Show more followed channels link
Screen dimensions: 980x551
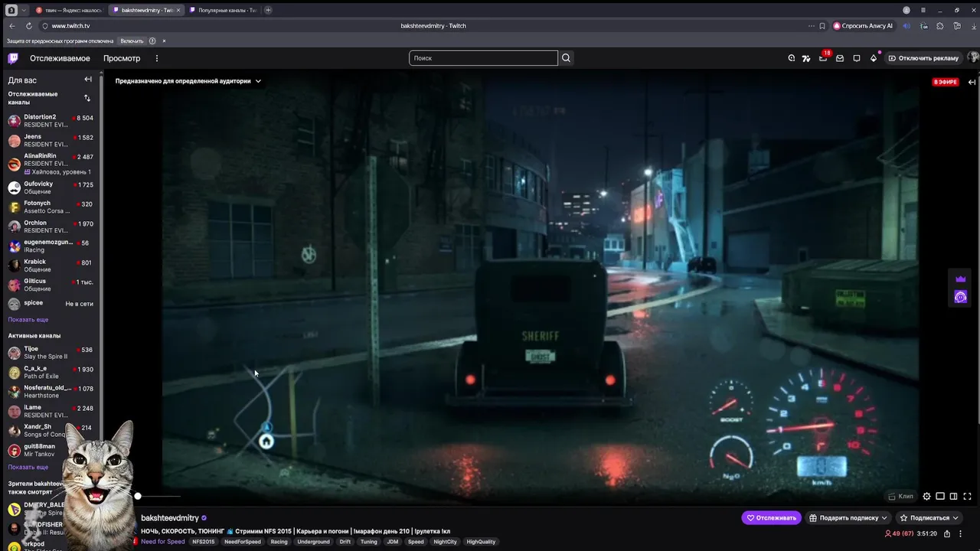(x=28, y=319)
